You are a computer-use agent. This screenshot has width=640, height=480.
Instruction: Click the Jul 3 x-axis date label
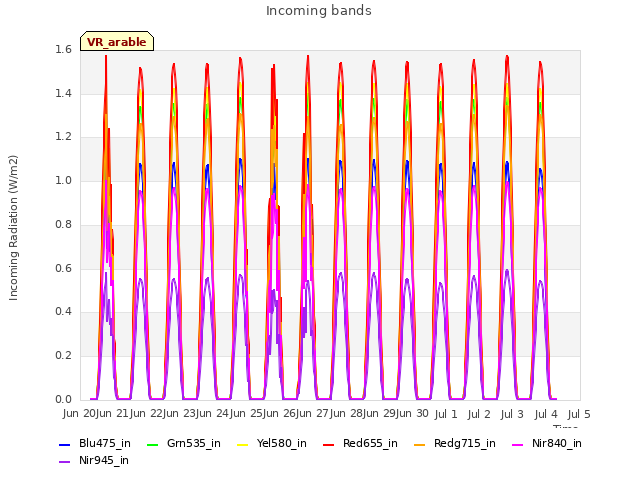512,414
